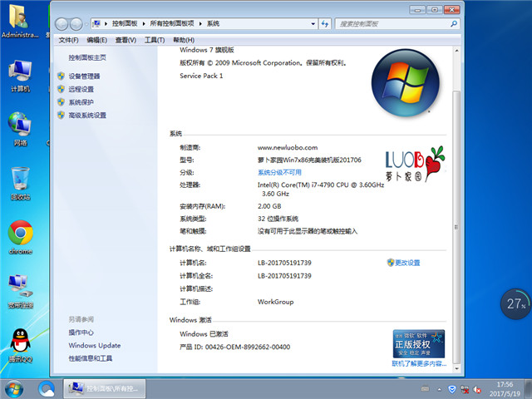Click 更改设置 link
The width and height of the screenshot is (532, 399).
tap(407, 263)
